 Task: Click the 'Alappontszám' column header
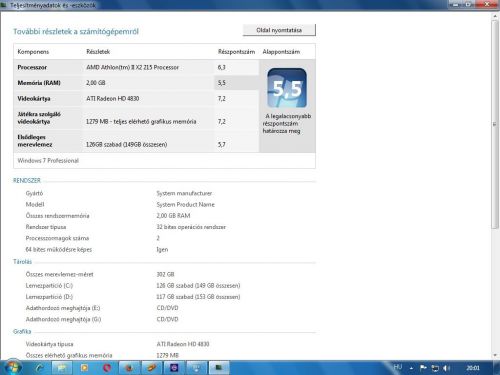point(281,52)
